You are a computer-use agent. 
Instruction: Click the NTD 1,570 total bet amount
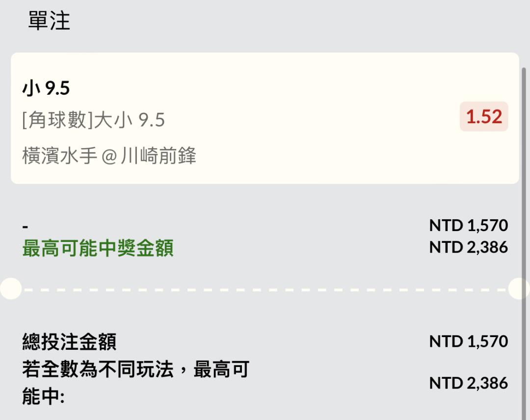click(x=468, y=341)
